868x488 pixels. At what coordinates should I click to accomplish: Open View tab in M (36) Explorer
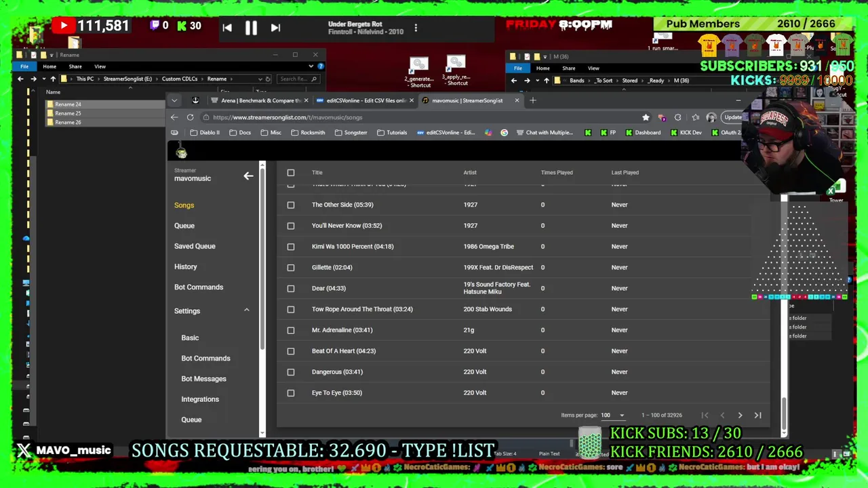pos(593,68)
